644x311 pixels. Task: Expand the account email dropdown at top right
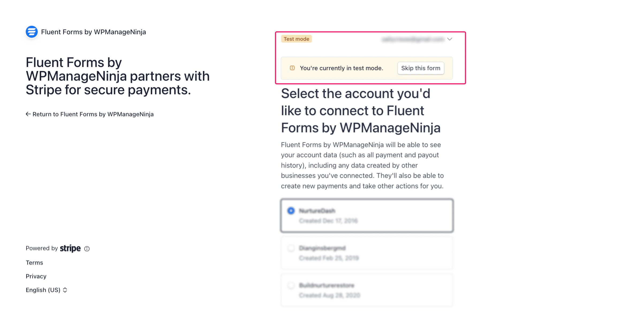pyautogui.click(x=450, y=39)
